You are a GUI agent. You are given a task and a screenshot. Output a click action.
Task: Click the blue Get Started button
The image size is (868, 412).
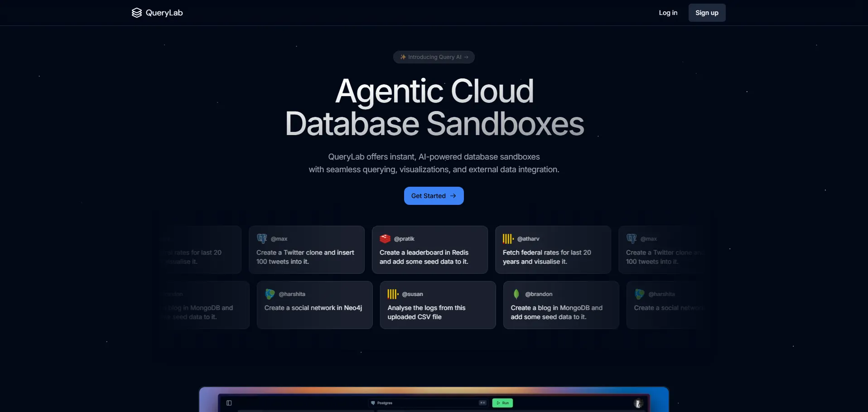tap(434, 196)
